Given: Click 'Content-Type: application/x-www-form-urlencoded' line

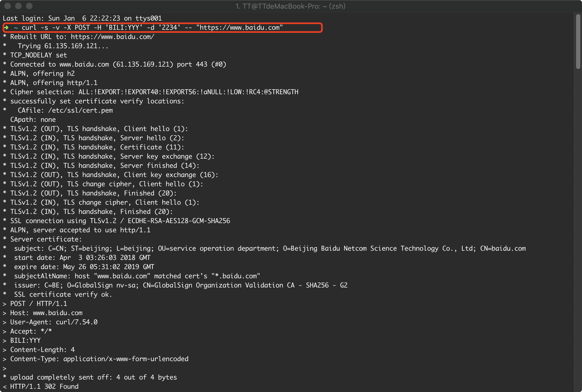Looking at the screenshot, I should (x=96, y=359).
